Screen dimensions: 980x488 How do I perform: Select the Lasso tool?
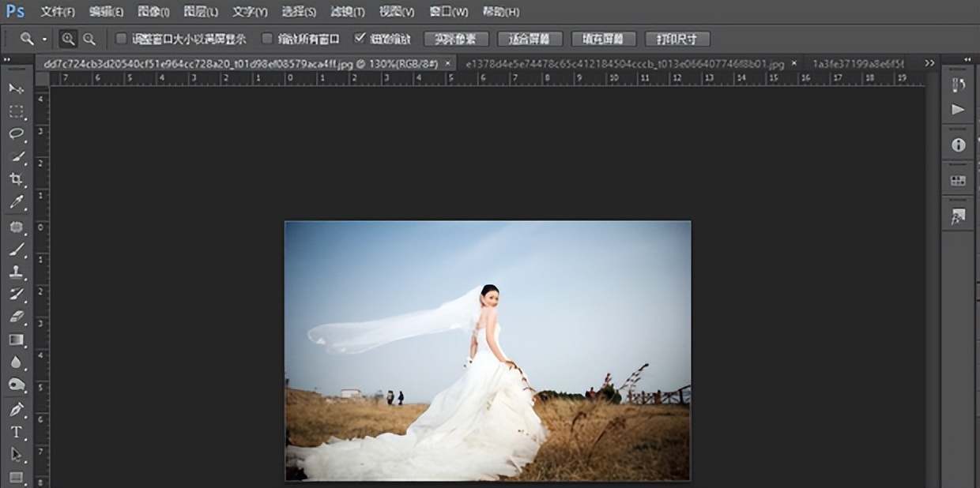16,133
